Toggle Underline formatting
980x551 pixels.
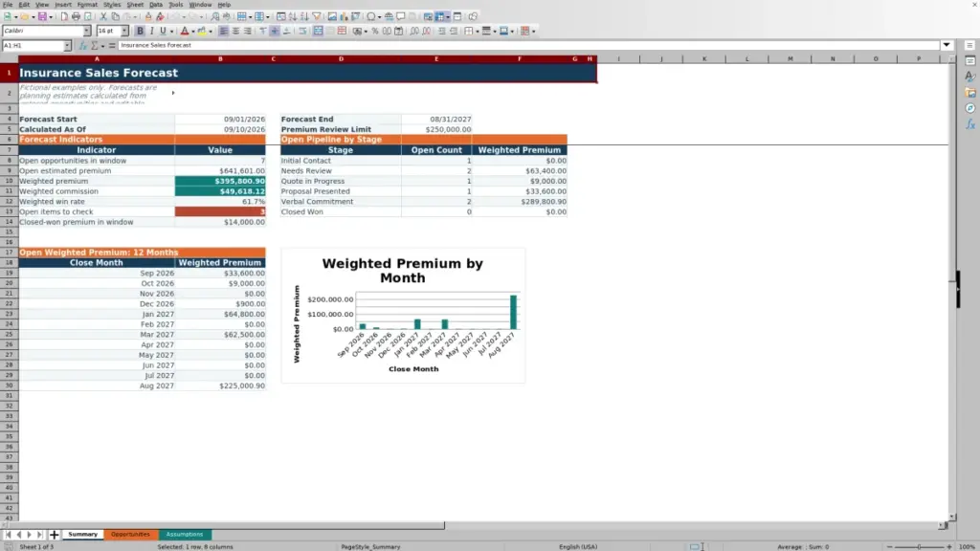pyautogui.click(x=163, y=32)
